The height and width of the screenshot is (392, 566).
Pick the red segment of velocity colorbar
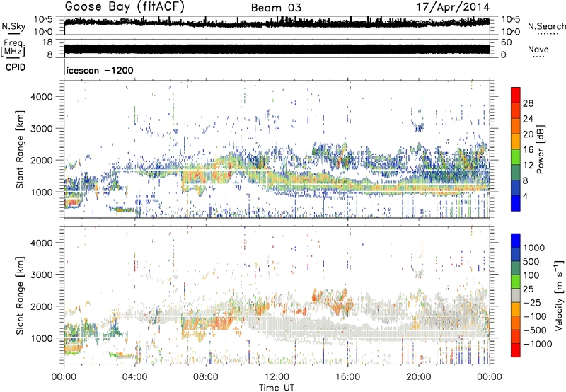(x=516, y=350)
